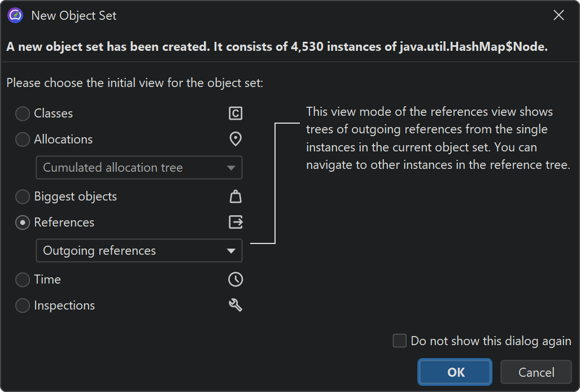Open the Outgoing references dropdown
This screenshot has width=580, height=392.
point(139,251)
